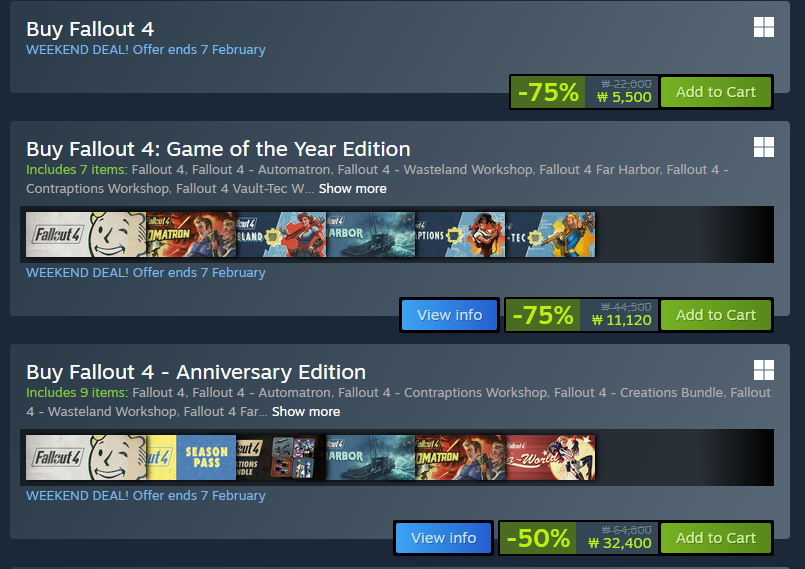The image size is (805, 569).
Task: Open Nuka-World thumbnail in Anniversary row
Action: 550,458
